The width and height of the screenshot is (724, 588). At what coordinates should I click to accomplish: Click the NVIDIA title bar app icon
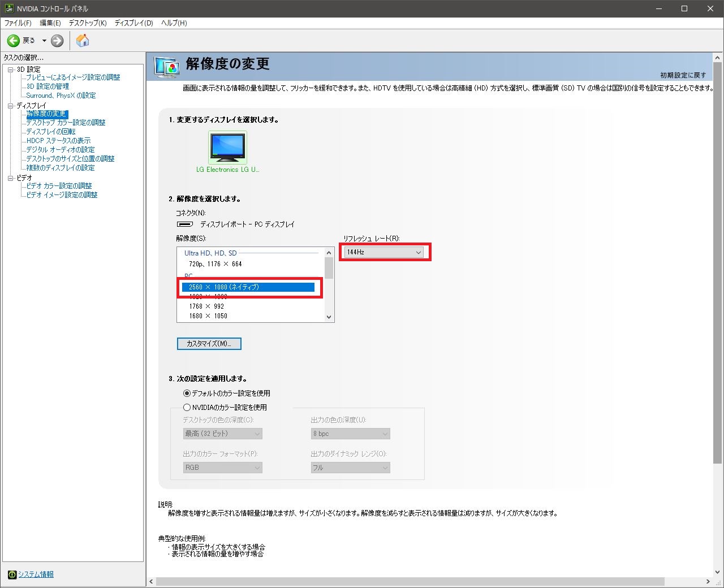point(9,8)
